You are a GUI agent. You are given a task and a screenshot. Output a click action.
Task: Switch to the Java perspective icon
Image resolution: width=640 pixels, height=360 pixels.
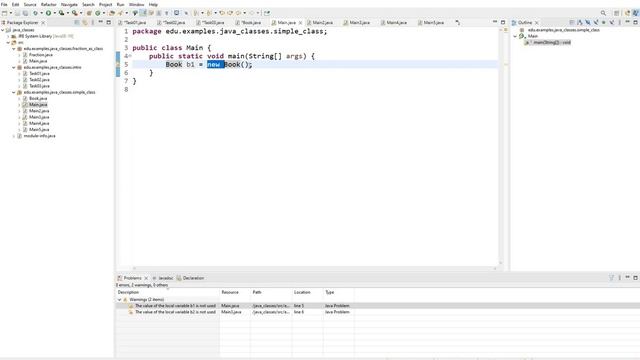(x=636, y=13)
